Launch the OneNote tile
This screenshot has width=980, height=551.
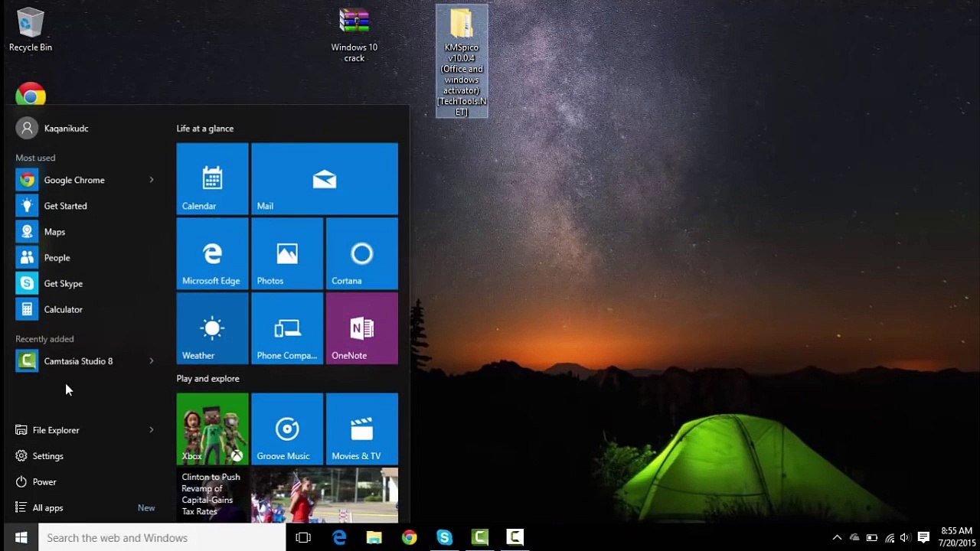pos(362,328)
